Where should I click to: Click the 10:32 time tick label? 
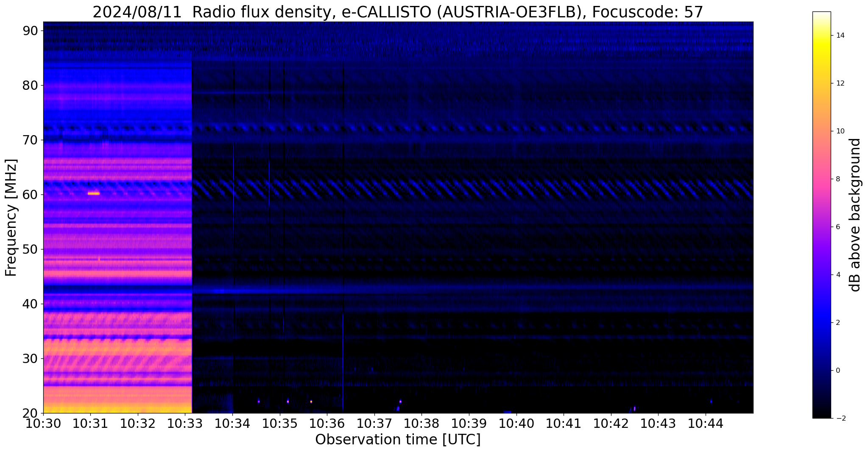pyautogui.click(x=138, y=423)
